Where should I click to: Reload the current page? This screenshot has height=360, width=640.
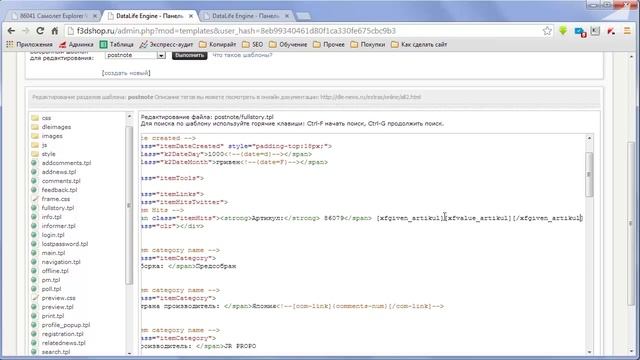click(x=40, y=31)
